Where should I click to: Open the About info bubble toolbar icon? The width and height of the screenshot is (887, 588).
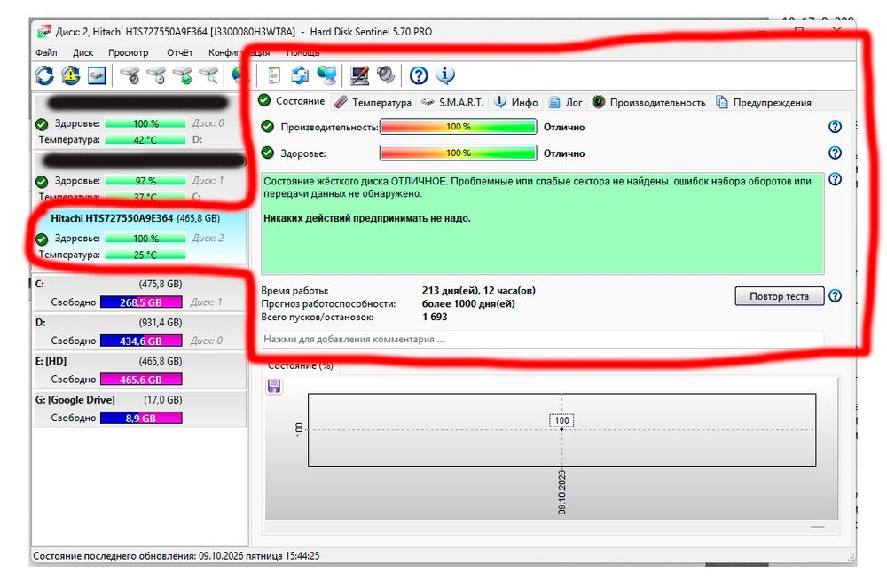pyautogui.click(x=445, y=75)
